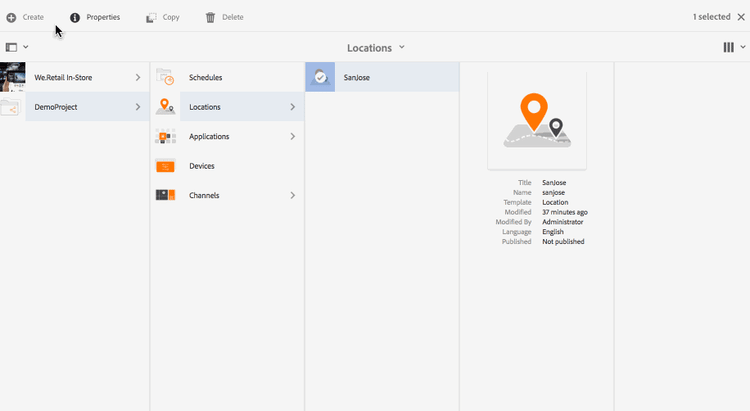Viewport: 750px width, 411px height.
Task: Select the Applications grid icon
Action: point(165,136)
